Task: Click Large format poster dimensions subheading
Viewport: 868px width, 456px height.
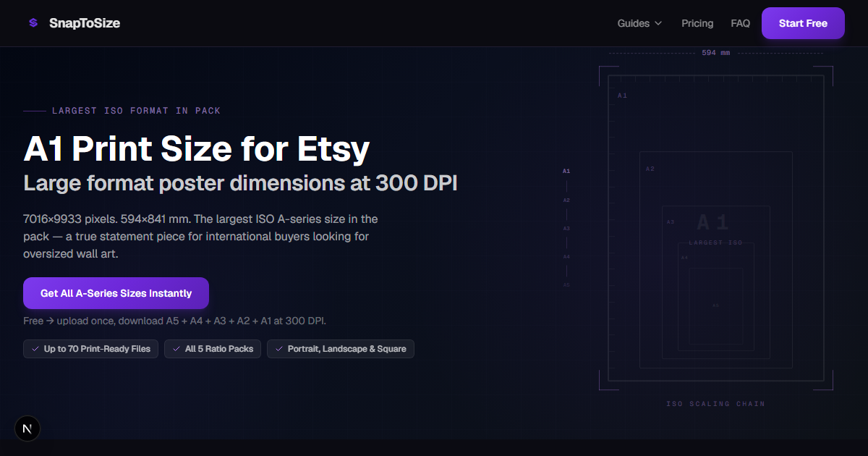Action: pos(240,182)
